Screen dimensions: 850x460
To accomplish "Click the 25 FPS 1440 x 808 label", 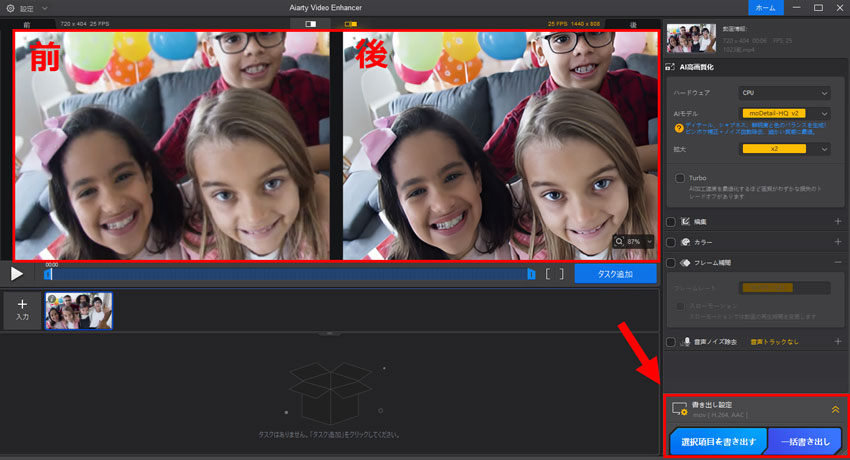I will (574, 24).
